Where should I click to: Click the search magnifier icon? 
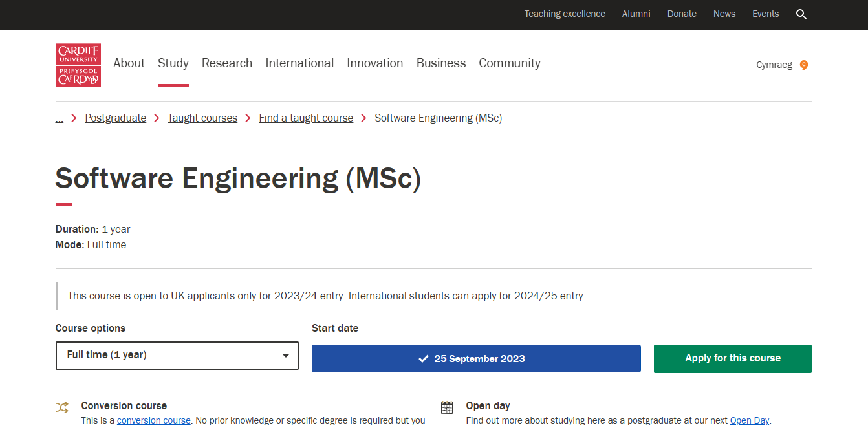(801, 14)
